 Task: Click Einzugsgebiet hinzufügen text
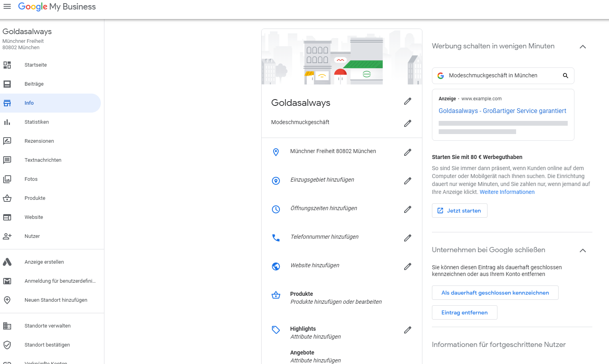pyautogui.click(x=322, y=180)
